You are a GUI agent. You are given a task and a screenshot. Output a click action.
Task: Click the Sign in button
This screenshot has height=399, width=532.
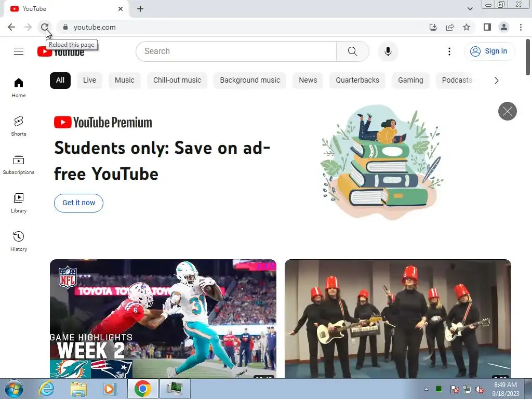[x=489, y=51]
